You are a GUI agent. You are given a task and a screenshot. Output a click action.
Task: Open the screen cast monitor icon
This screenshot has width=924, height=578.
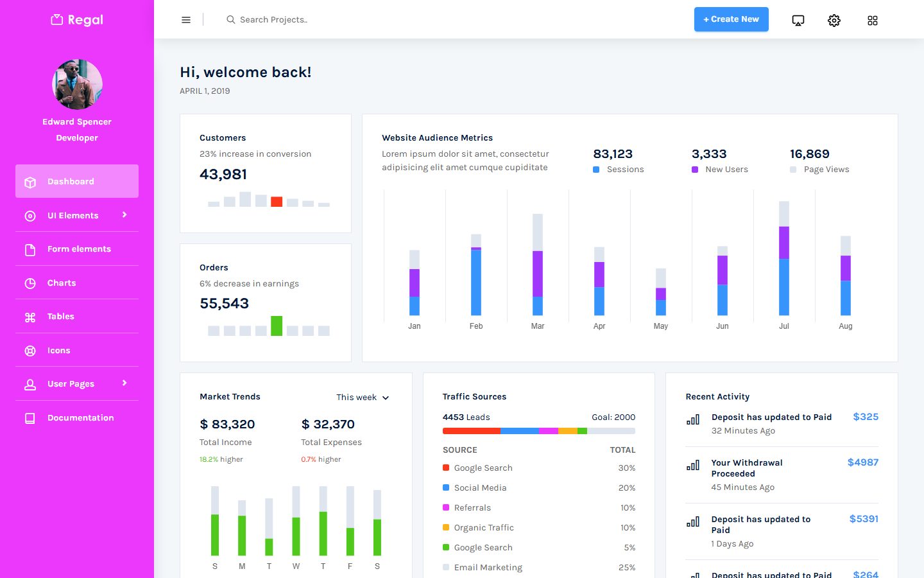(798, 21)
